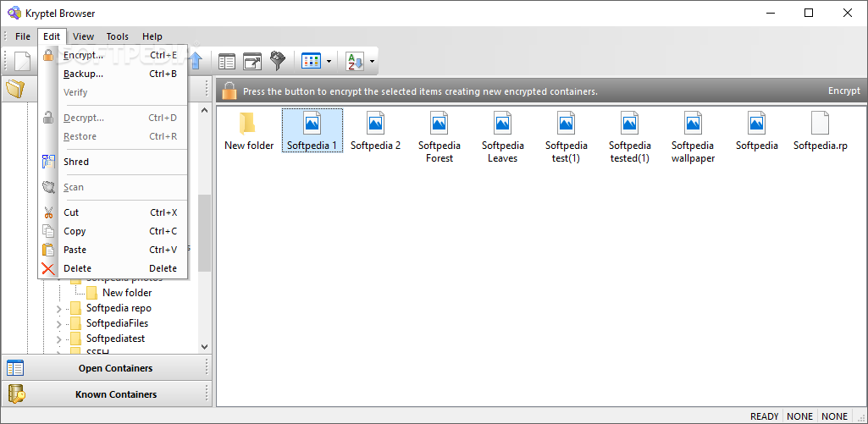Open the view mode dropdown arrow
This screenshot has width=868, height=424.
[329, 62]
